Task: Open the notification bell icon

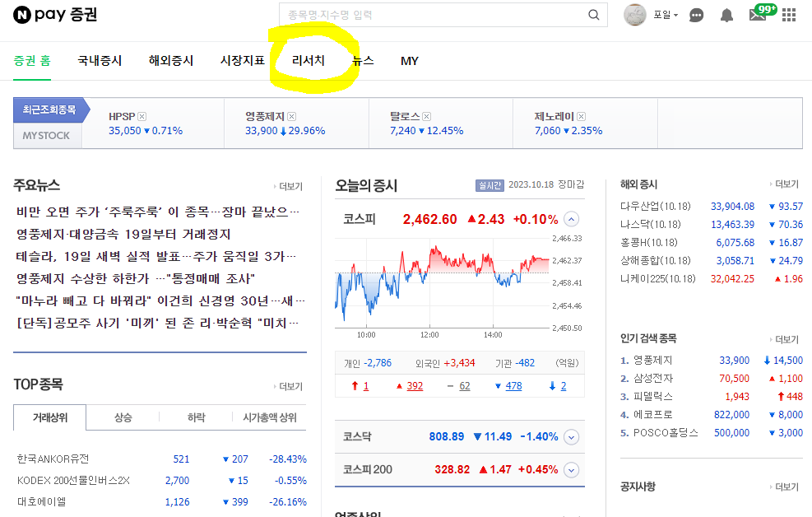Action: pos(727,16)
